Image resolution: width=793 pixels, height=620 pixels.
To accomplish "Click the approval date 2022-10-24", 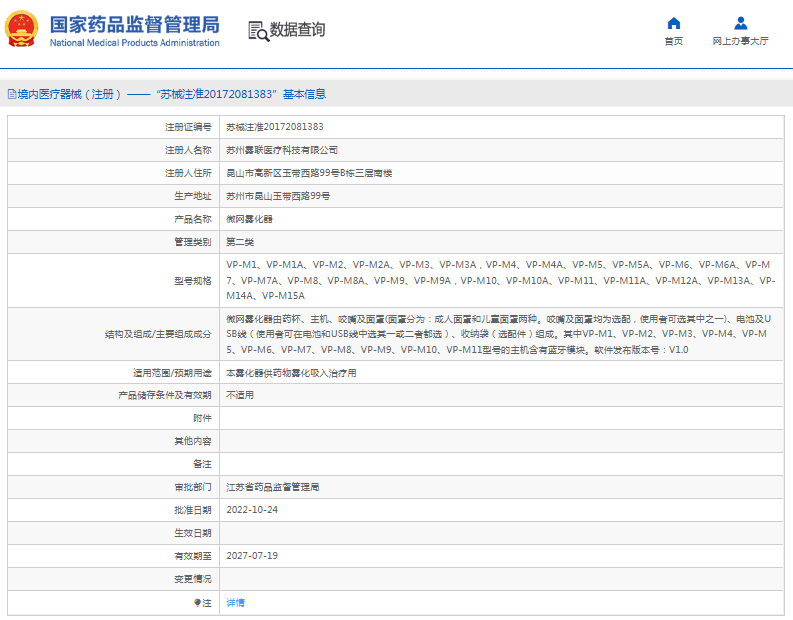I will tap(252, 509).
